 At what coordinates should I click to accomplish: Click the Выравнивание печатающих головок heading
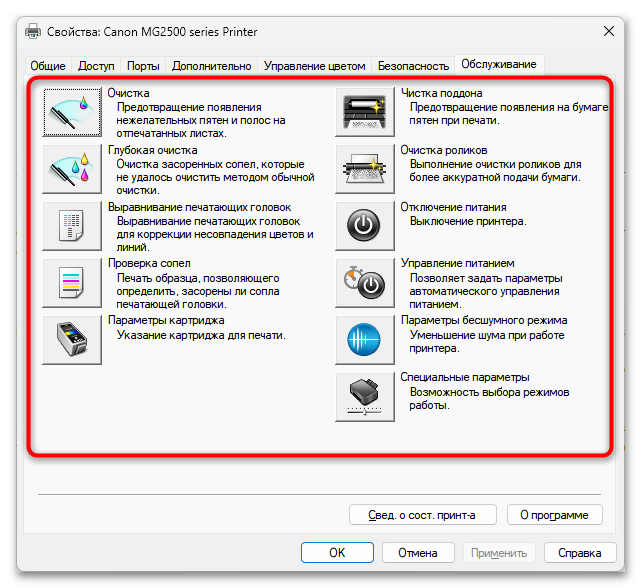pyautogui.click(x=199, y=207)
